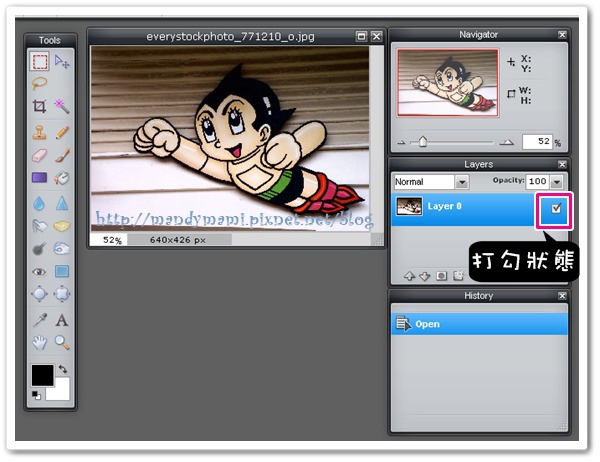Click the Navigator zoom slider handle
600x462 pixels.
point(422,142)
